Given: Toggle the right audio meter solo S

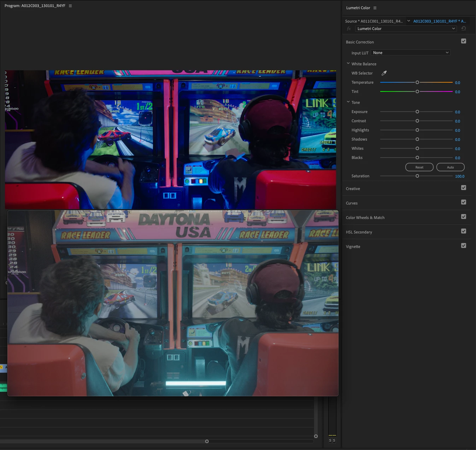Looking at the screenshot, I should click(334, 440).
